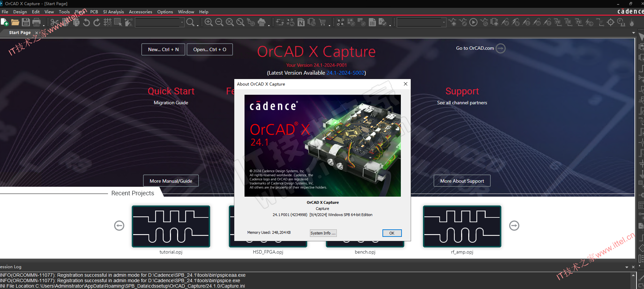The height and width of the screenshot is (289, 644).
Task: Click the Undo arrow icon
Action: coord(87,22)
